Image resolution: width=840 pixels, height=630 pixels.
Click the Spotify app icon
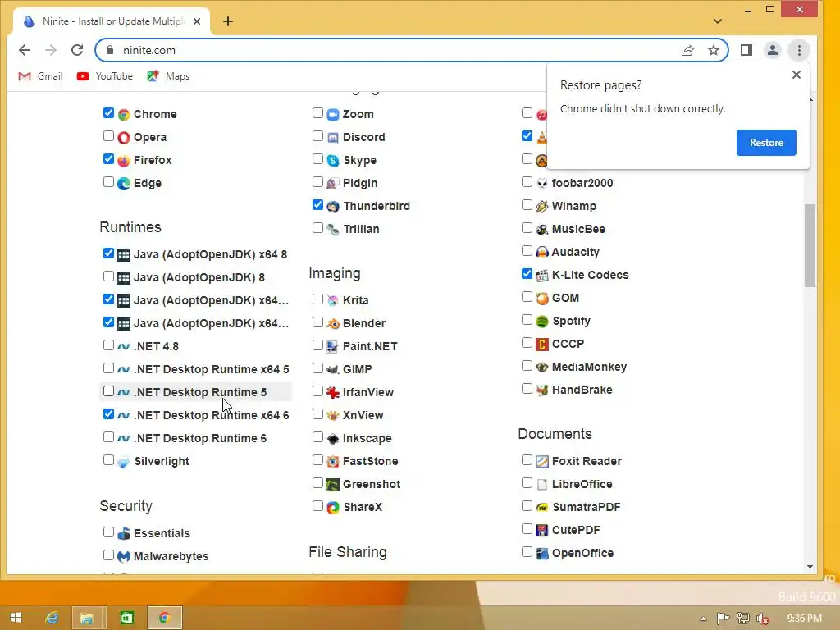(x=542, y=322)
